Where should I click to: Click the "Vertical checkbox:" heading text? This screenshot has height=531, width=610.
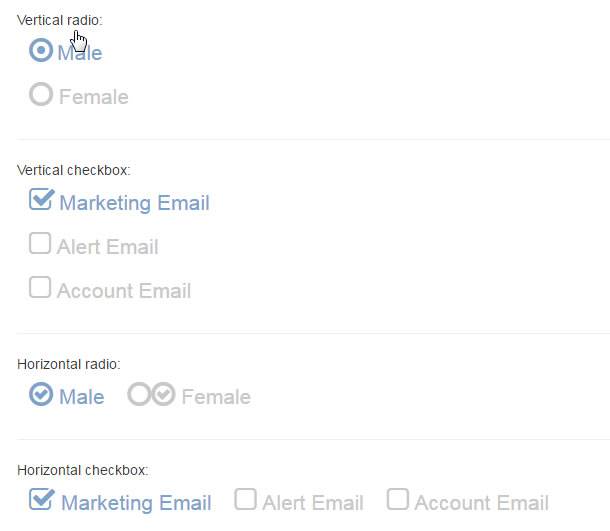coord(74,170)
